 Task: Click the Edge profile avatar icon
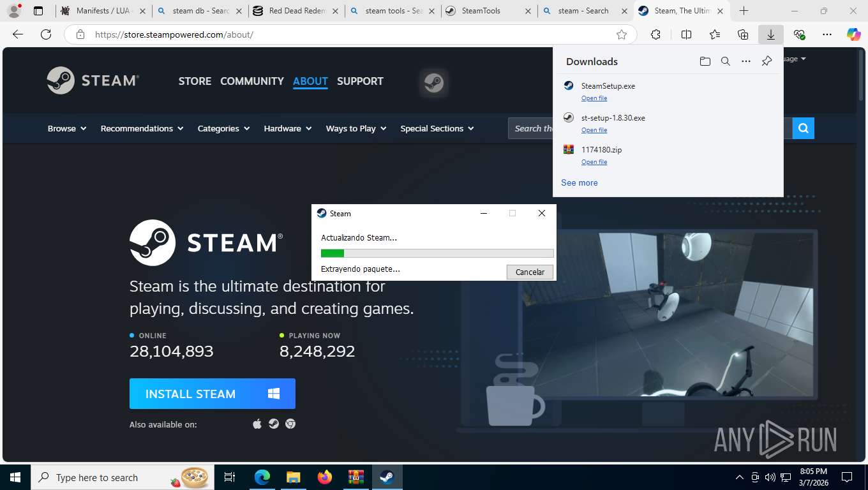[x=13, y=11]
